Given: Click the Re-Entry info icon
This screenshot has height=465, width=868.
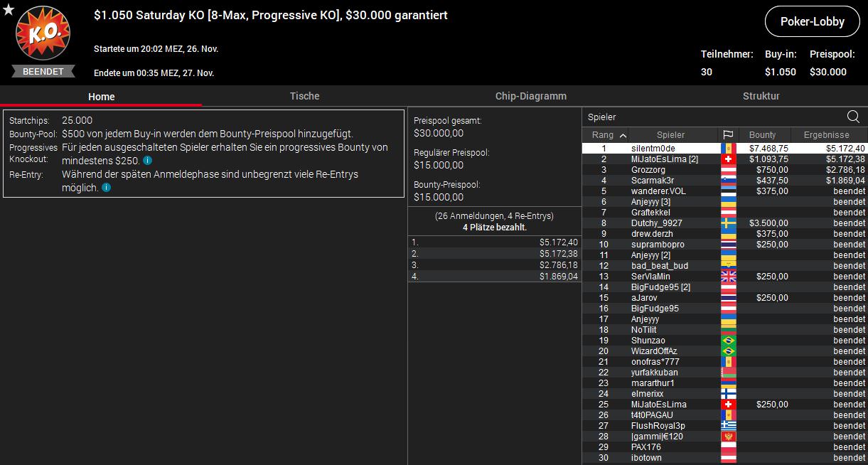Looking at the screenshot, I should [106, 188].
